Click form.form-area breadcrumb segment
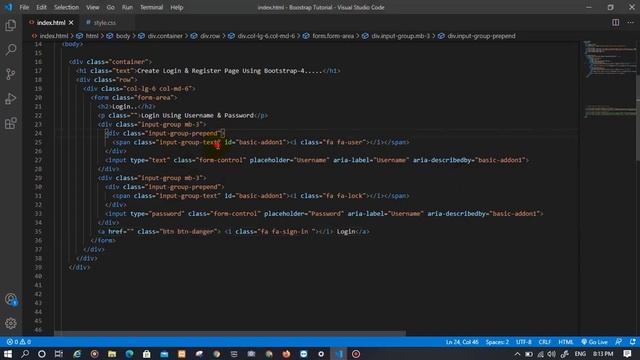Viewport: 640px width, 360px height. pos(333,36)
